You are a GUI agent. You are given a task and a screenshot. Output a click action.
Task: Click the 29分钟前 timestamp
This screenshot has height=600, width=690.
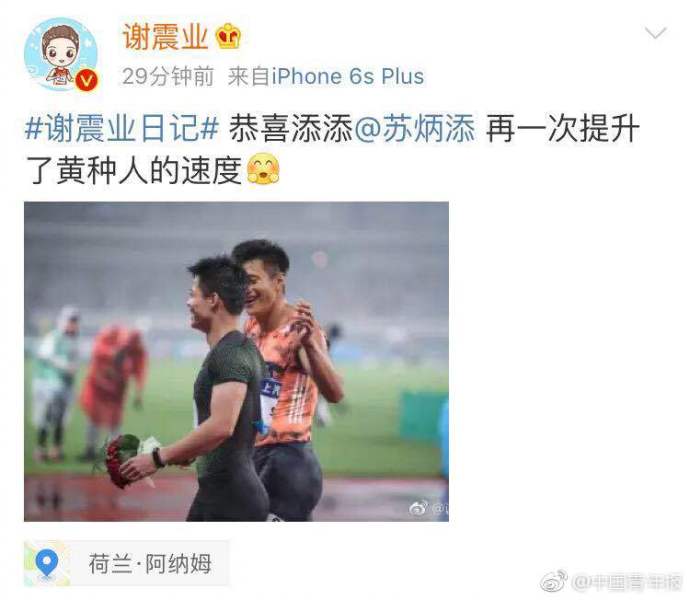tap(168, 77)
